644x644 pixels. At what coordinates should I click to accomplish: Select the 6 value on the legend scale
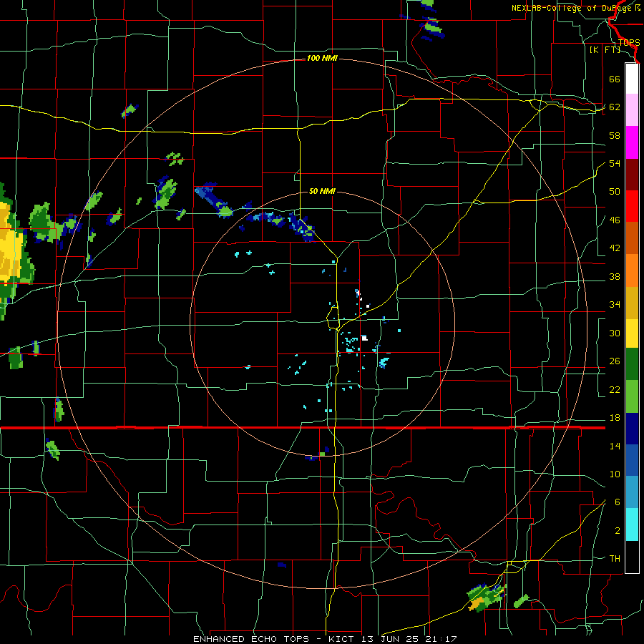tap(617, 502)
